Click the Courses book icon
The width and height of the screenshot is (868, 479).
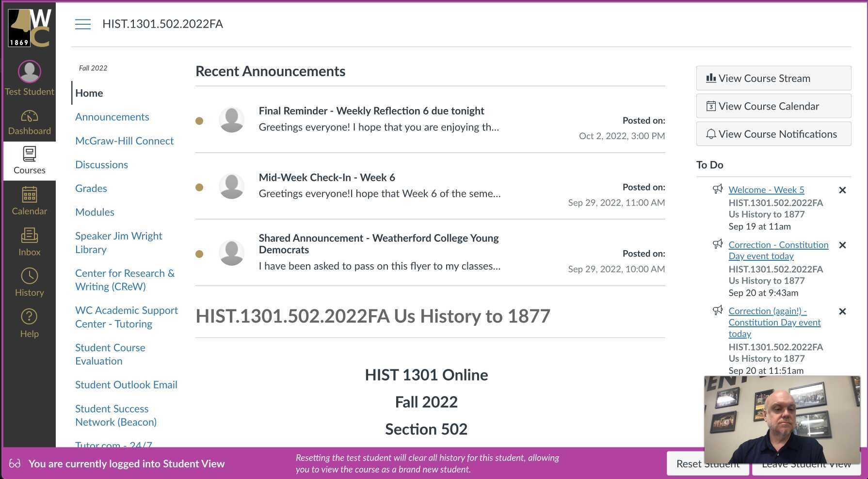(29, 154)
